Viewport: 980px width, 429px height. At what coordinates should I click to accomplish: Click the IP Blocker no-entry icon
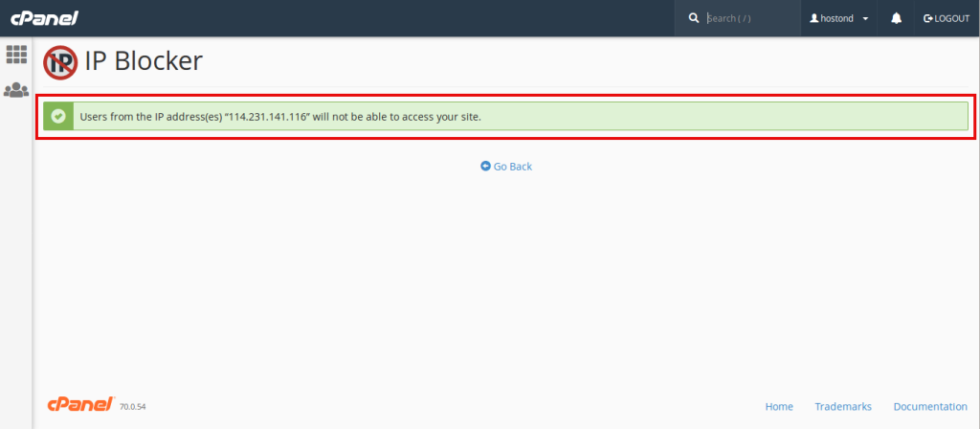(x=60, y=62)
